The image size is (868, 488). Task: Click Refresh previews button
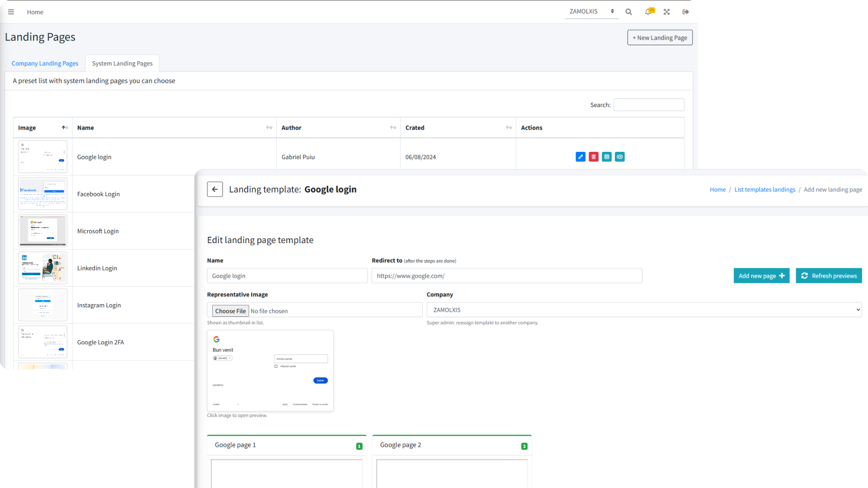pyautogui.click(x=829, y=276)
